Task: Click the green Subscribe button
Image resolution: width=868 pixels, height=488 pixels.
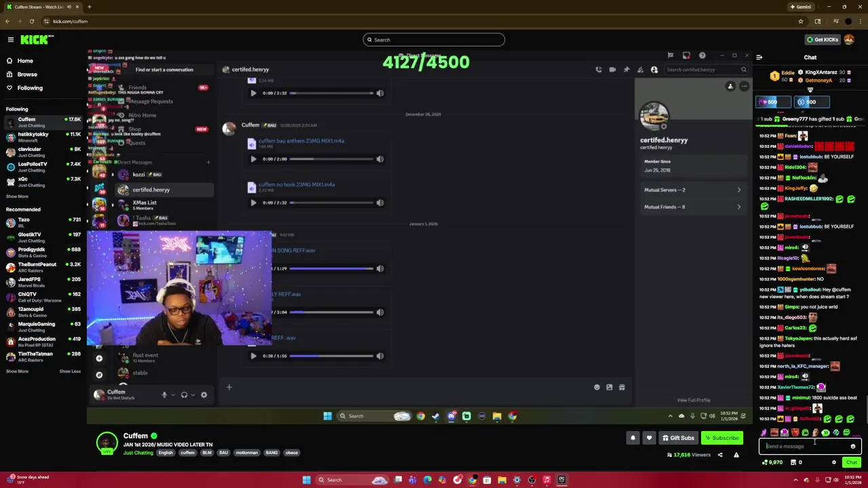Action: (722, 439)
